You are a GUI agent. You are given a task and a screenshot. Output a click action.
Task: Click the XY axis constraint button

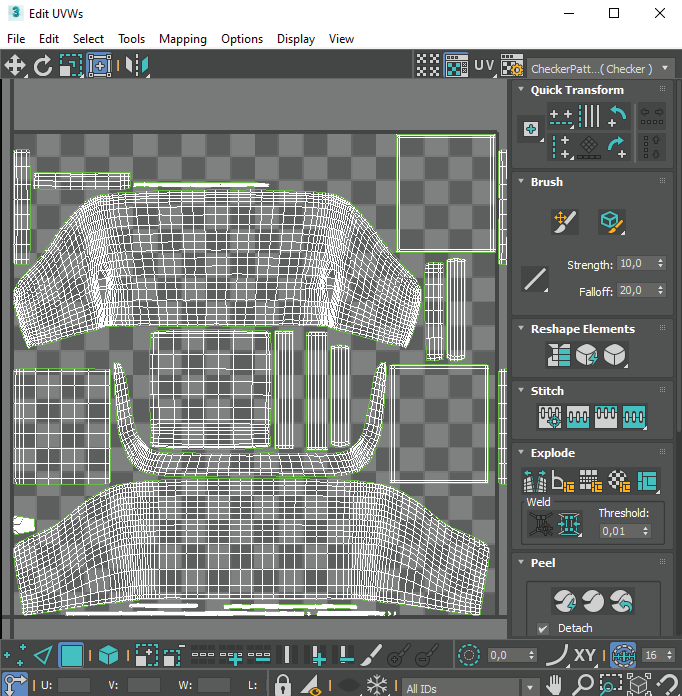click(x=586, y=656)
